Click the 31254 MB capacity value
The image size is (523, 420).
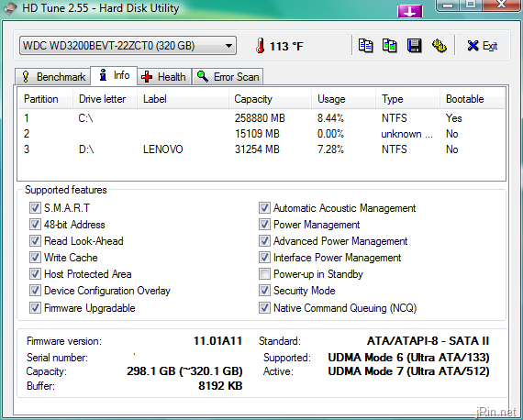257,149
